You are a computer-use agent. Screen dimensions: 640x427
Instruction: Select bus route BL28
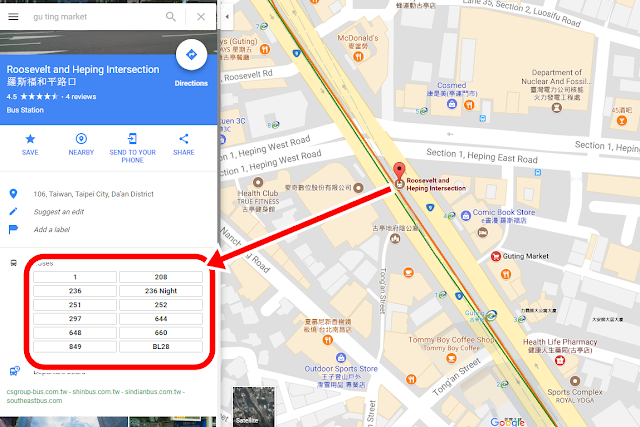click(161, 347)
